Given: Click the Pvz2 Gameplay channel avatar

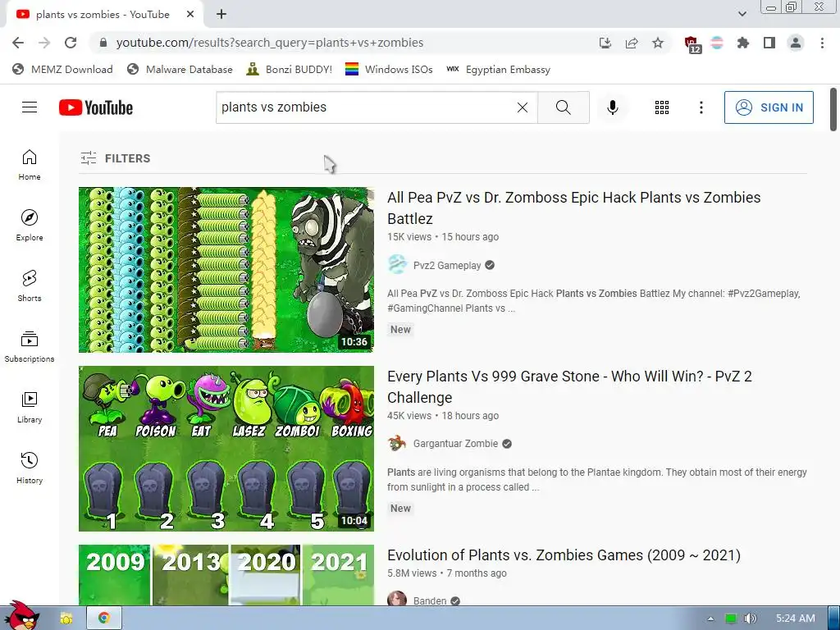Looking at the screenshot, I should point(397,265).
